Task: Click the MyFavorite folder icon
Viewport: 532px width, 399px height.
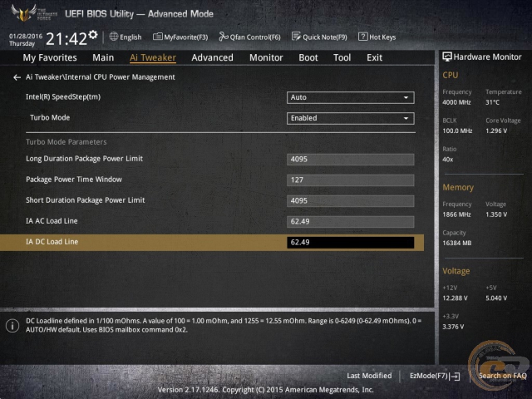Action: 157,37
